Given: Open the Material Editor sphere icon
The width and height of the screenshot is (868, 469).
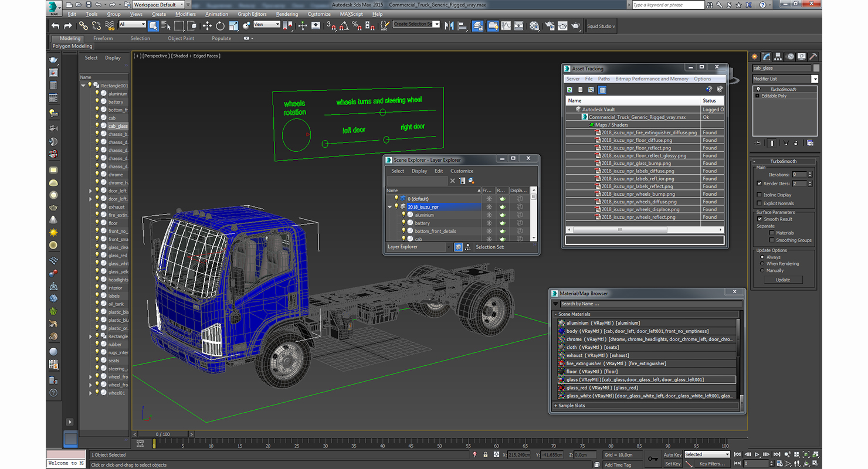Looking at the screenshot, I should tap(534, 26).
